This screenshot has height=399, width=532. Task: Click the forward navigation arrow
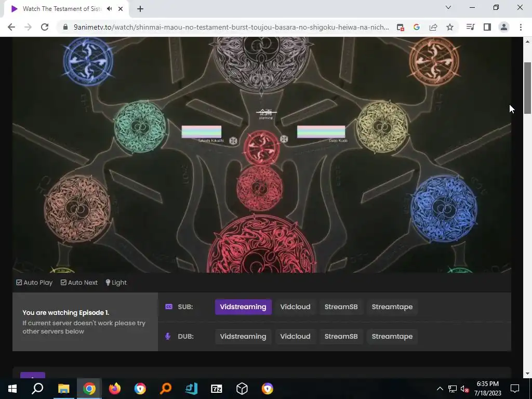[x=28, y=27]
